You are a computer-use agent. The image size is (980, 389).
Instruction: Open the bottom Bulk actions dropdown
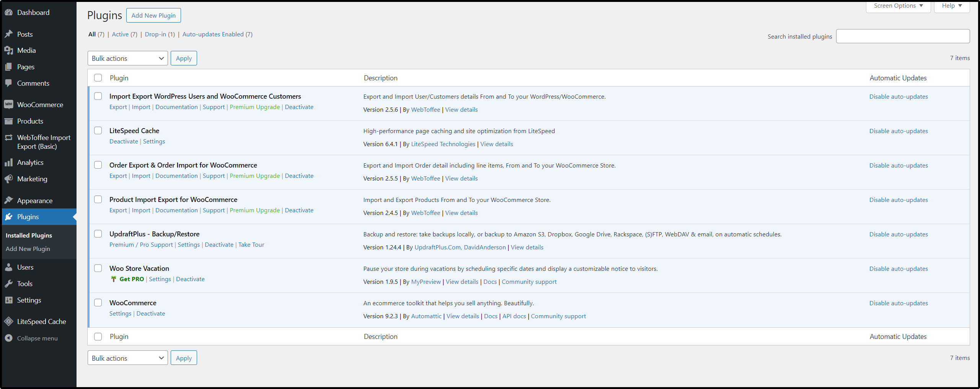(x=127, y=358)
